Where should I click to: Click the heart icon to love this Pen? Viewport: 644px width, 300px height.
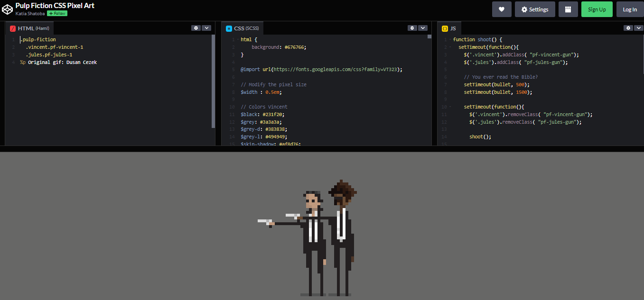click(502, 9)
